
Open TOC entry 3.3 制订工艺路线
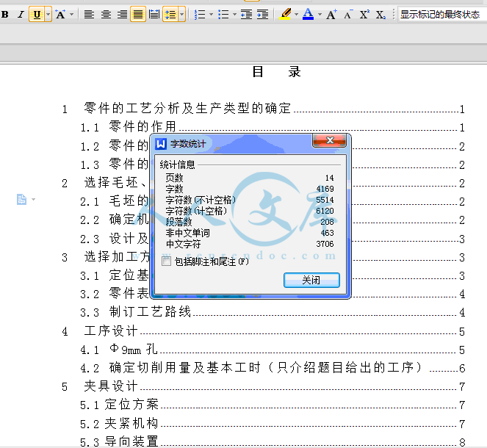click(273, 311)
